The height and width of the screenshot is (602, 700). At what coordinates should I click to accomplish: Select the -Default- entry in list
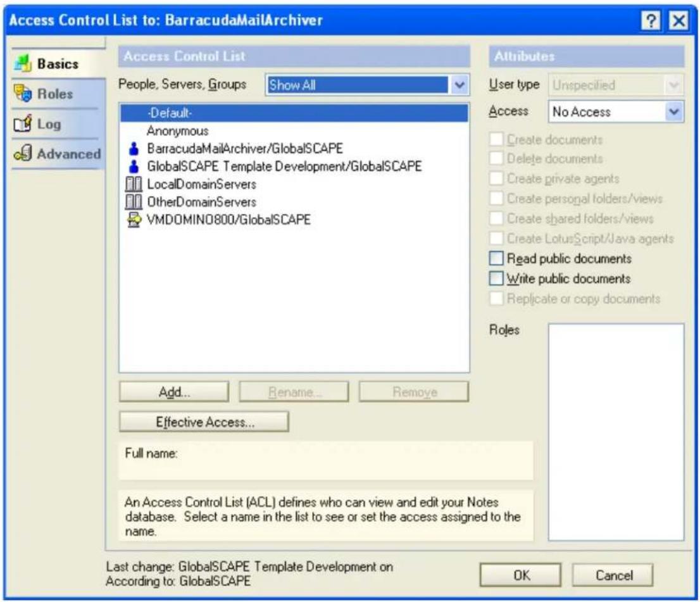295,113
